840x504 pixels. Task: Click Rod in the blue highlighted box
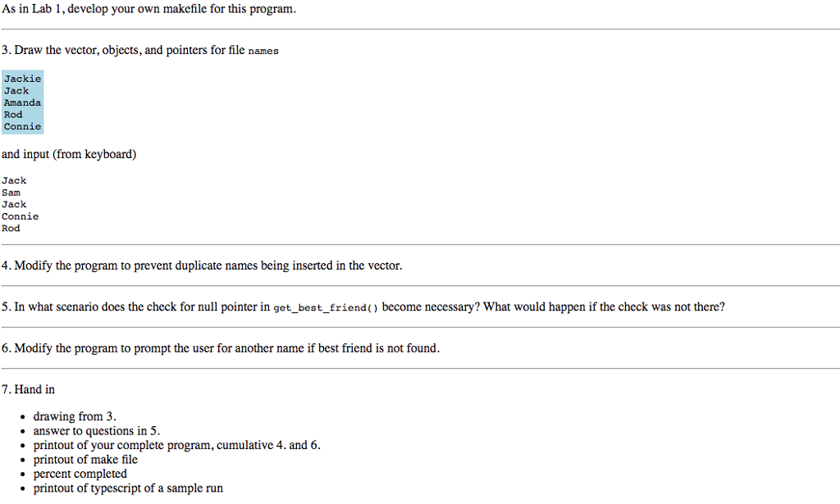point(13,115)
